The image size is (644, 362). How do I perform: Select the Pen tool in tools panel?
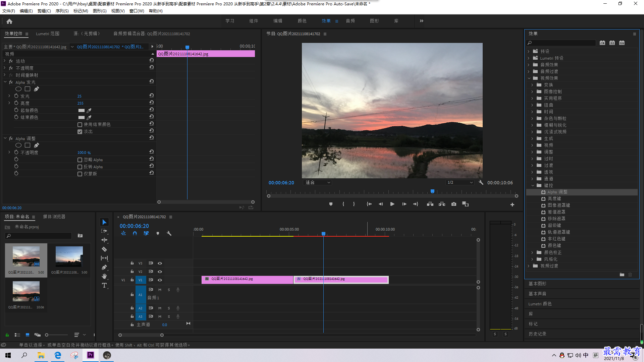[104, 267]
